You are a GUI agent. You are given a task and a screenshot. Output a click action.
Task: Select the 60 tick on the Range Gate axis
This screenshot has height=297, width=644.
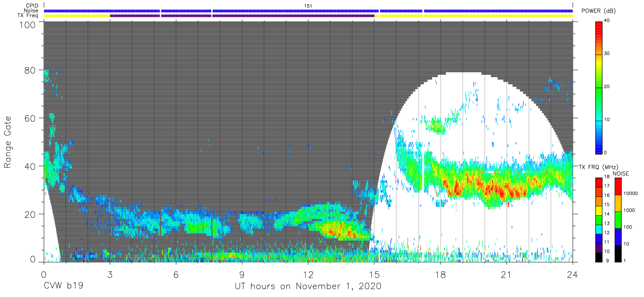point(31,118)
